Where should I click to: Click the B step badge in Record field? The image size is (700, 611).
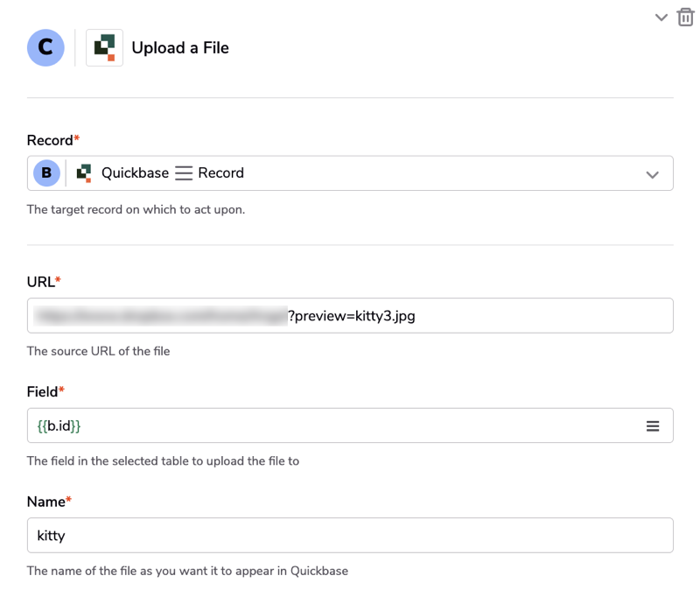click(x=46, y=173)
